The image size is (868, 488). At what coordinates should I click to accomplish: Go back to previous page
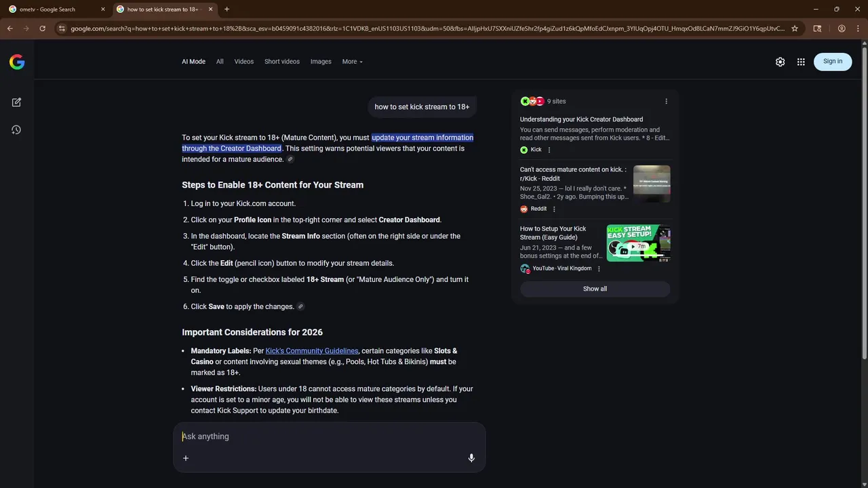[9, 28]
